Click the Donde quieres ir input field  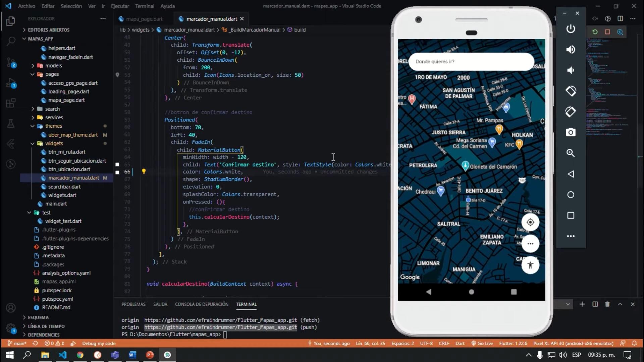(471, 61)
